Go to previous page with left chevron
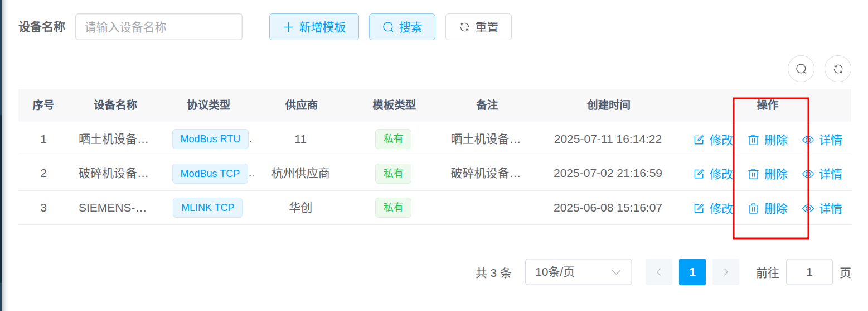The width and height of the screenshot is (868, 311). [x=659, y=272]
